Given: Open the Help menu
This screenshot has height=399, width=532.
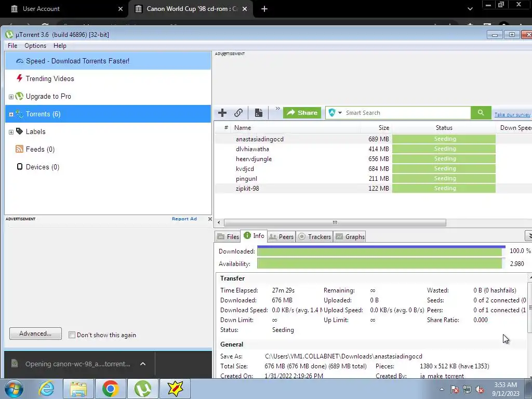Looking at the screenshot, I should pyautogui.click(x=60, y=46).
